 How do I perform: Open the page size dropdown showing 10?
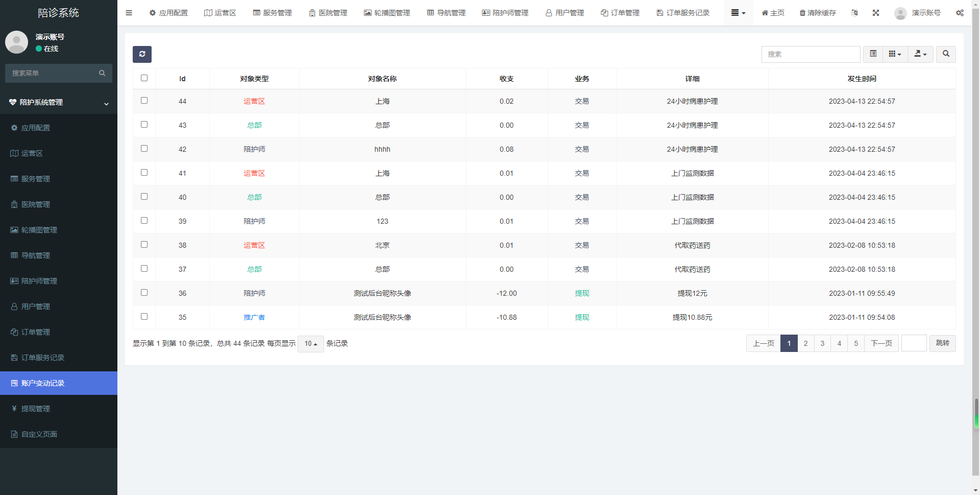pyautogui.click(x=311, y=344)
